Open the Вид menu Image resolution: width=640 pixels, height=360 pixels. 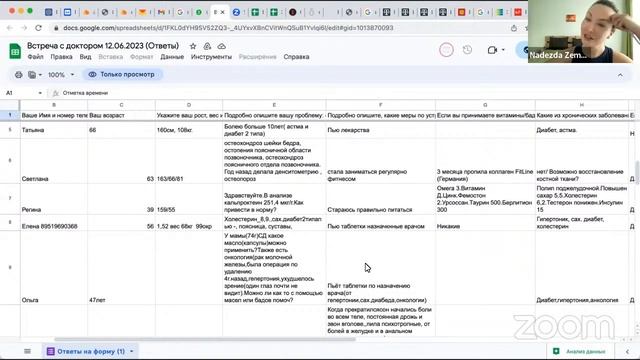(x=85, y=57)
